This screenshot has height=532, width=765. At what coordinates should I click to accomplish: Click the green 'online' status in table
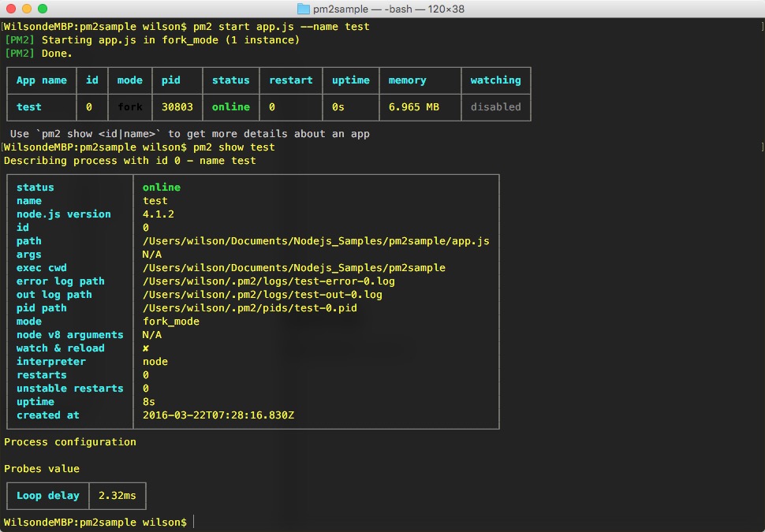230,107
